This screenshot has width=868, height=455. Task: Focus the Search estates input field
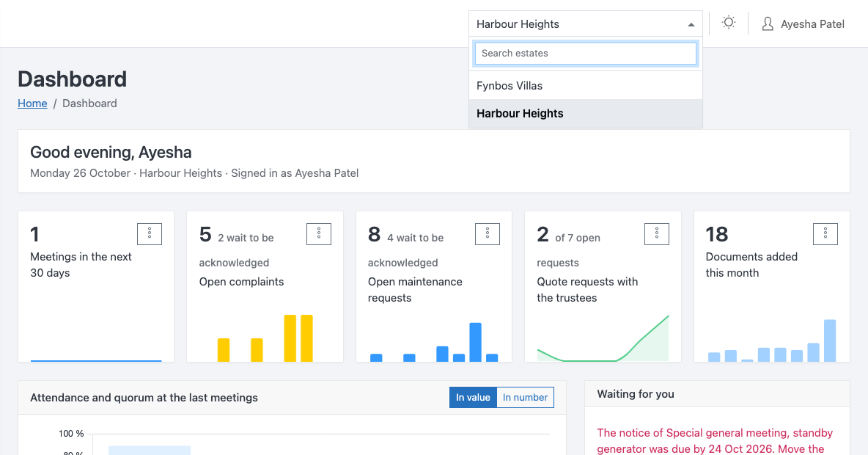[586, 53]
